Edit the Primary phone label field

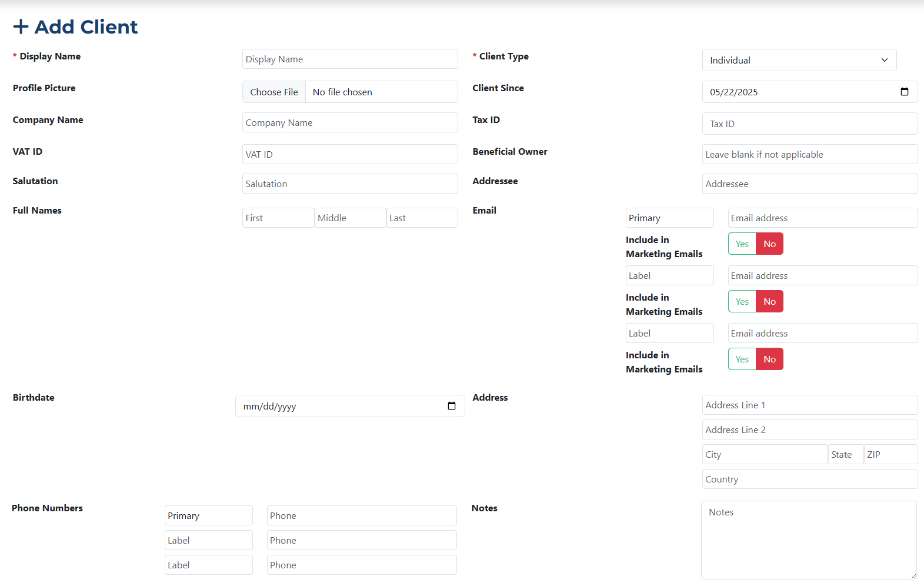209,515
